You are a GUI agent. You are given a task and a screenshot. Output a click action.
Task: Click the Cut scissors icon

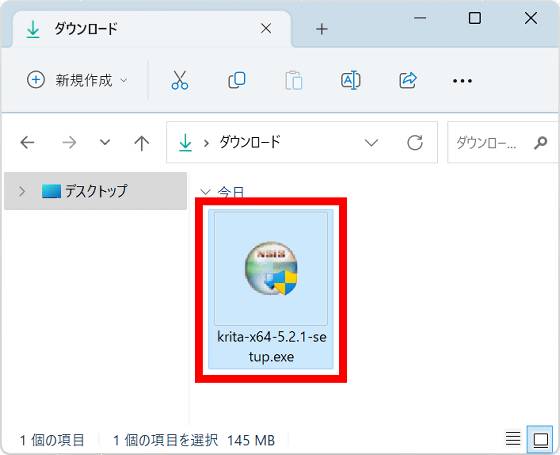[180, 80]
